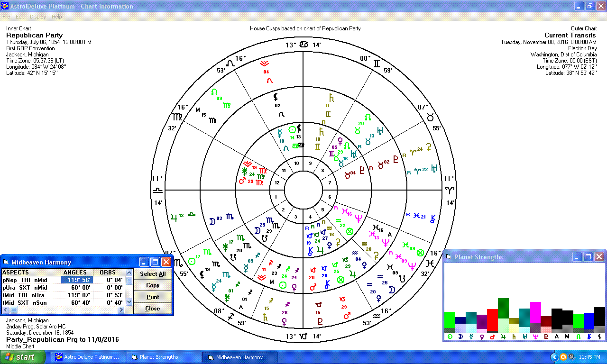Click the Planet Strengths window title icon

(448, 257)
